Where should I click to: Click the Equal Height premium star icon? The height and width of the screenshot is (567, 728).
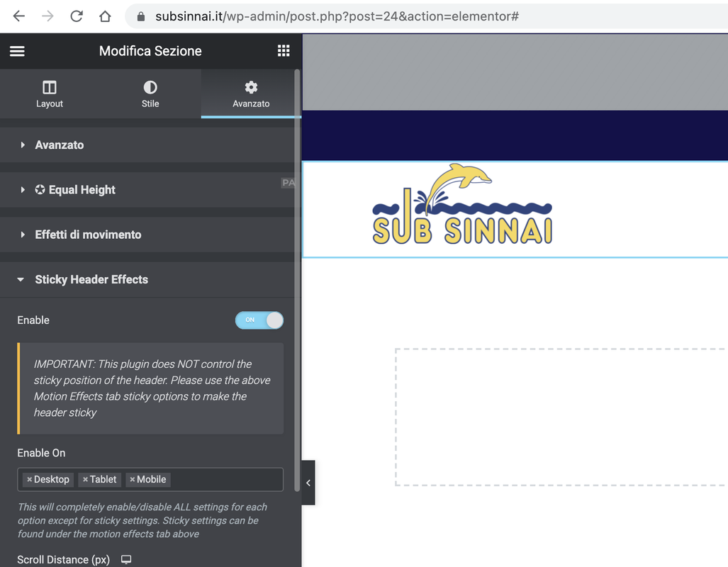pyautogui.click(x=40, y=189)
